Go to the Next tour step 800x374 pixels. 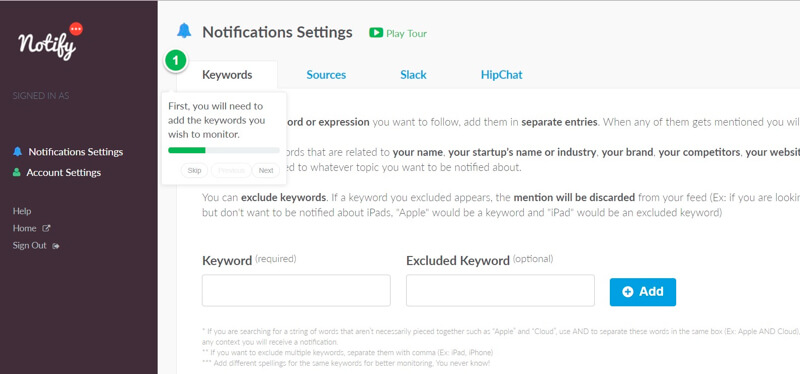point(266,170)
